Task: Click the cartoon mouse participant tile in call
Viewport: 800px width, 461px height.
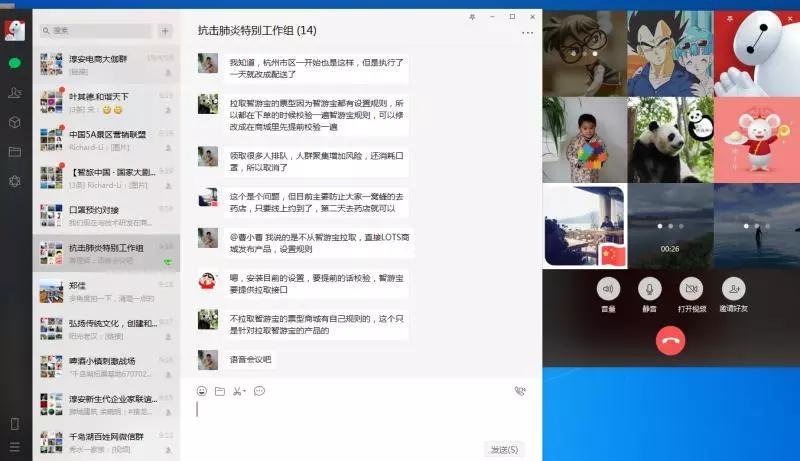Action: (x=757, y=140)
